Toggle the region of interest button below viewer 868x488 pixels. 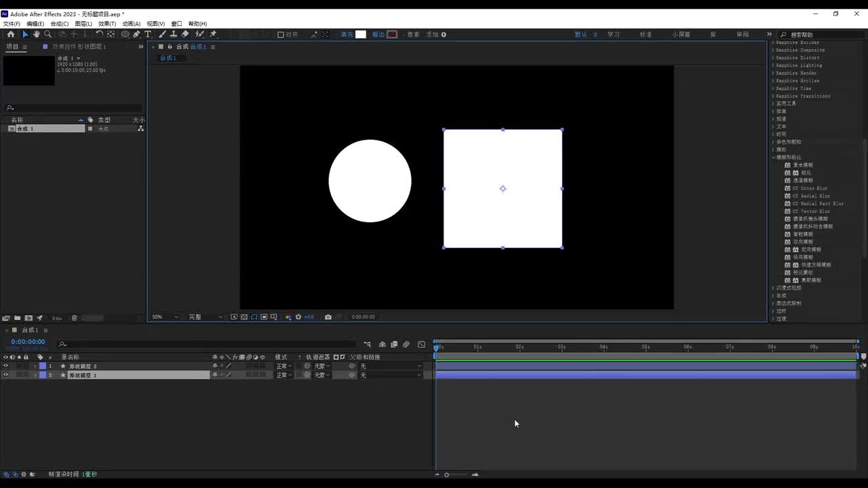[264, 317]
